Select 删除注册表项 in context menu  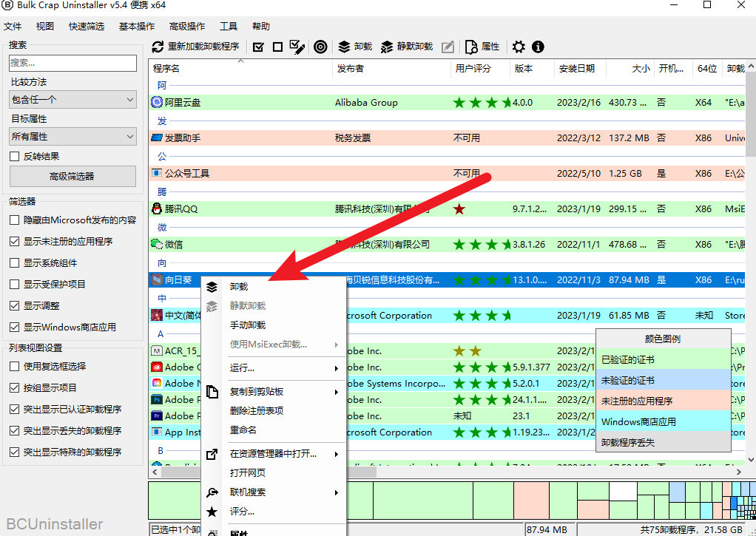tap(257, 410)
